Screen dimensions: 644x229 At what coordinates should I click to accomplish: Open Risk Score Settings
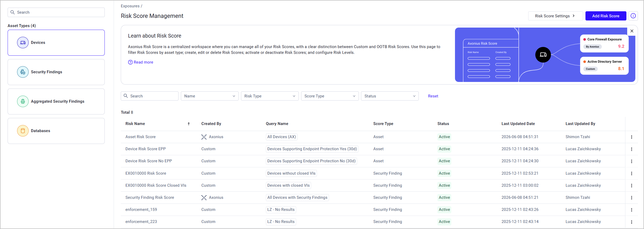[556, 16]
